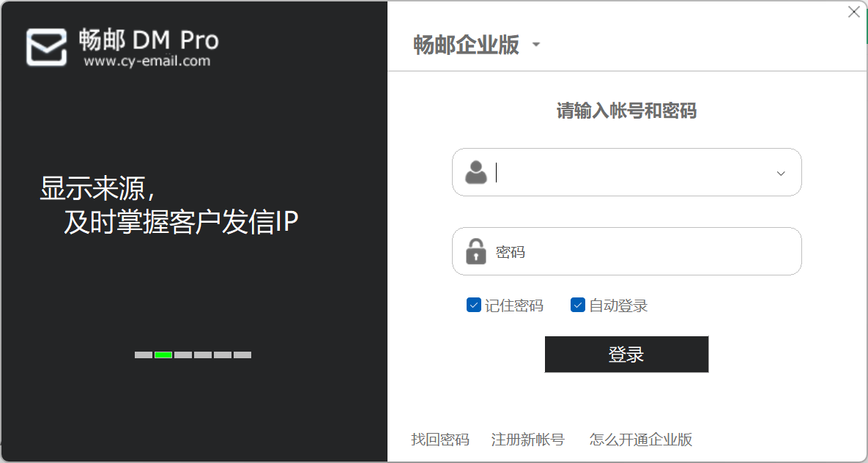Click the envelope logo icon
The width and height of the screenshot is (868, 463).
pyautogui.click(x=46, y=47)
